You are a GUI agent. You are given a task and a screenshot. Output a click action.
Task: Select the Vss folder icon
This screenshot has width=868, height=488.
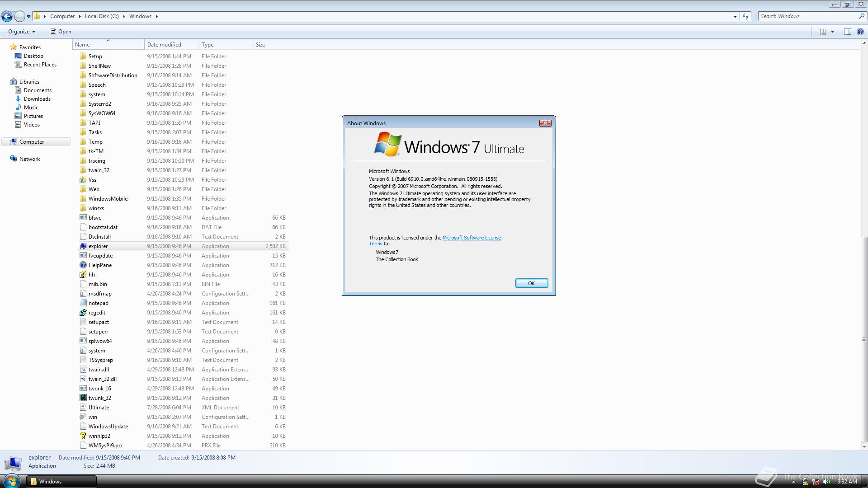click(x=83, y=180)
